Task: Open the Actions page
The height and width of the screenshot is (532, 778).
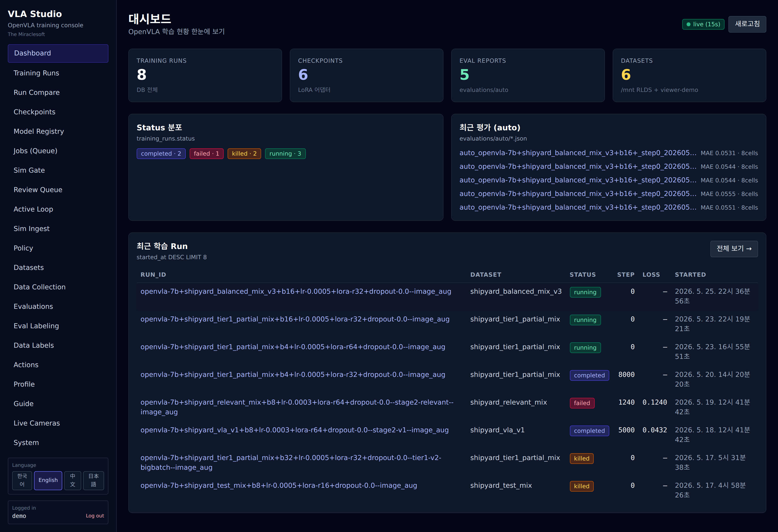Action: [x=58, y=365]
